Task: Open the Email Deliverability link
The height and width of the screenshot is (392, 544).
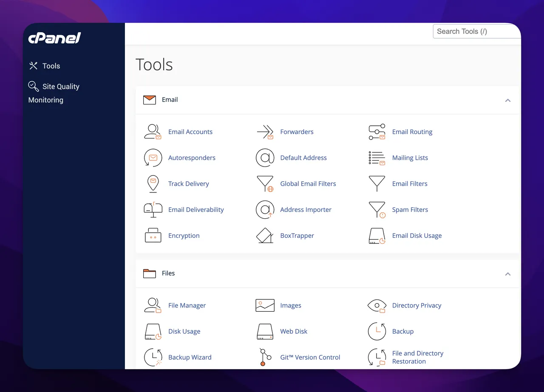Action: 196,210
